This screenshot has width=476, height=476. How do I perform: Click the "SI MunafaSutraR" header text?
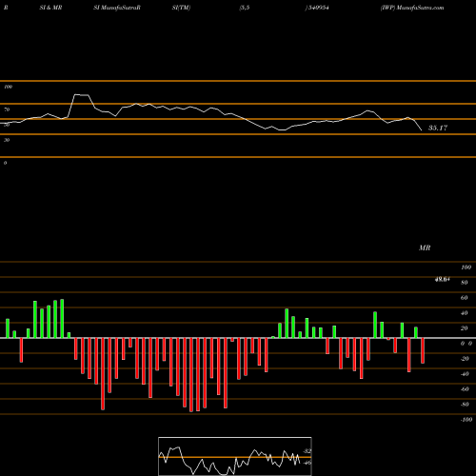(117, 8)
